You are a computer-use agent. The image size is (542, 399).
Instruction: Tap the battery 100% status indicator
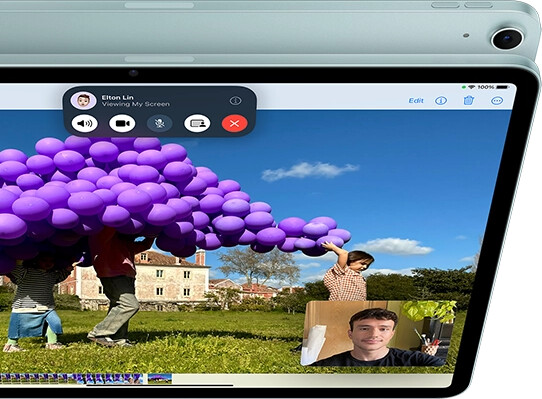point(493,87)
